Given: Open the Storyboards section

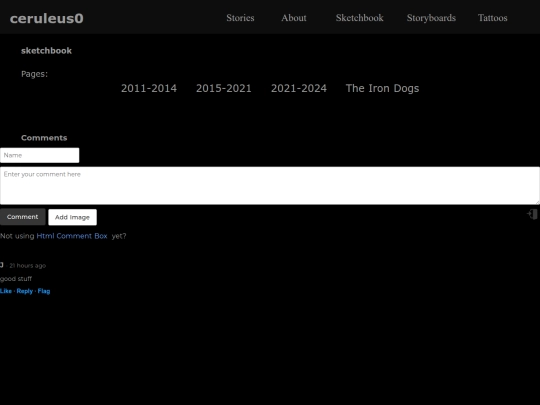Looking at the screenshot, I should pyautogui.click(x=431, y=18).
